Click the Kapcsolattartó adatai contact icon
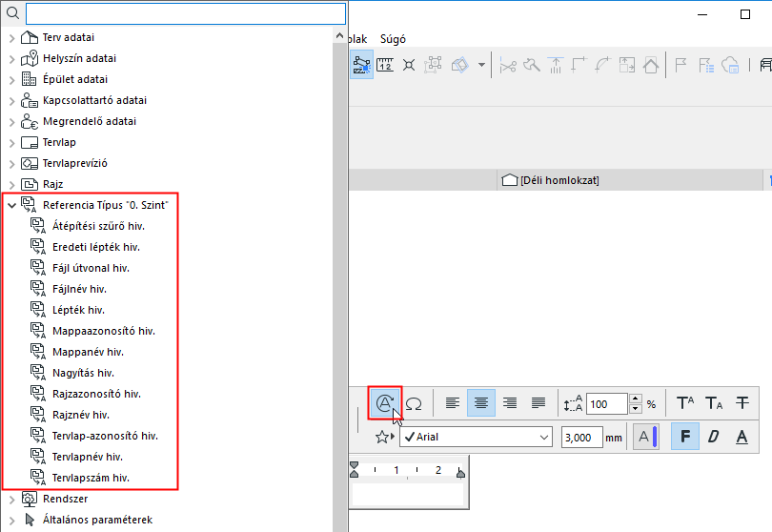The height and width of the screenshot is (532, 772). pos(30,100)
